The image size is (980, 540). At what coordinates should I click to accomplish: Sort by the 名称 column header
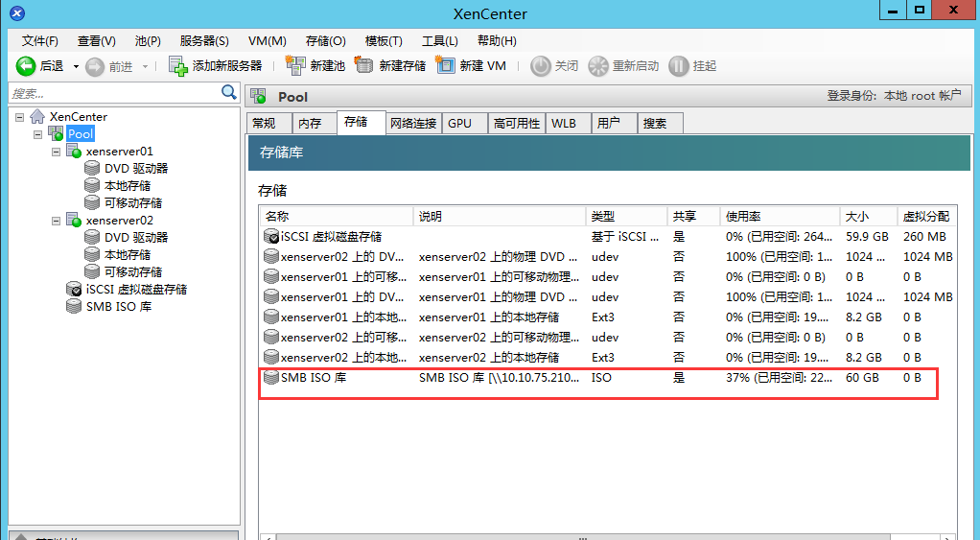[337, 216]
